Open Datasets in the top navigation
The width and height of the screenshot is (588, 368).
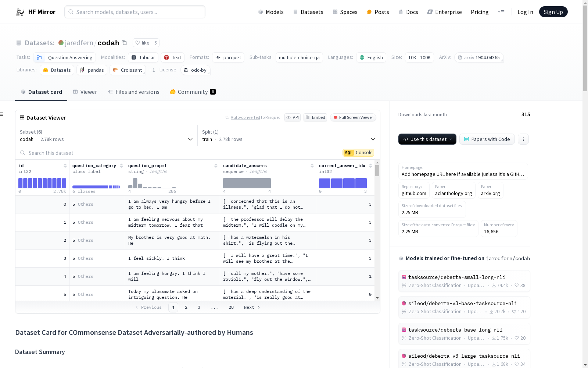point(308,12)
